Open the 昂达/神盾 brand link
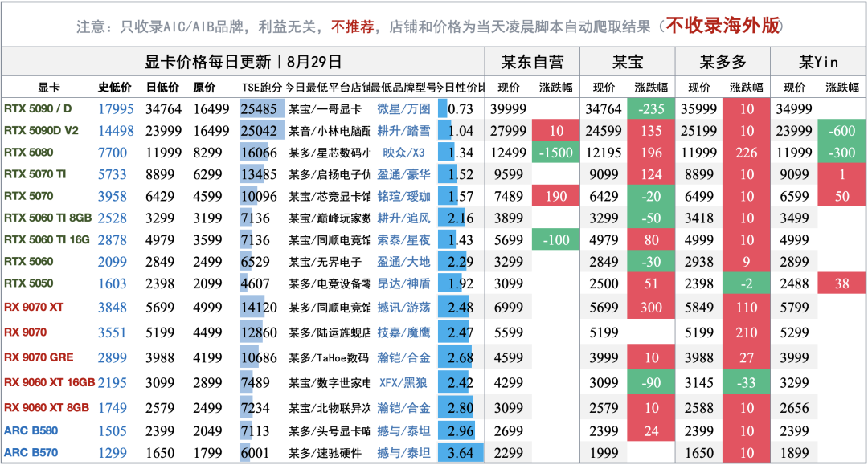Viewport: 868px width, 465px height. (x=403, y=283)
